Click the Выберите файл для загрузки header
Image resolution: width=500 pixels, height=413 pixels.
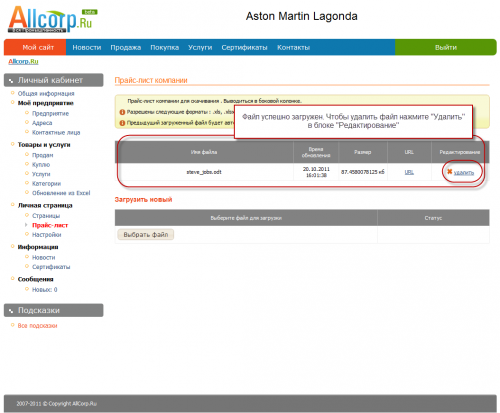point(246,218)
